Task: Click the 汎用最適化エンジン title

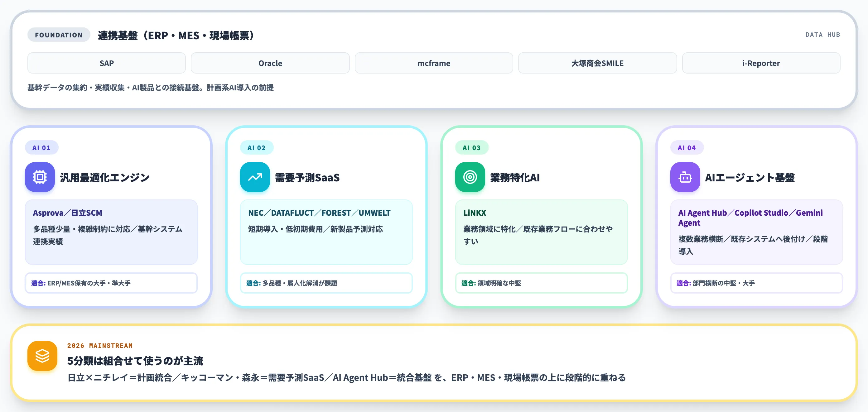Action: tap(105, 178)
